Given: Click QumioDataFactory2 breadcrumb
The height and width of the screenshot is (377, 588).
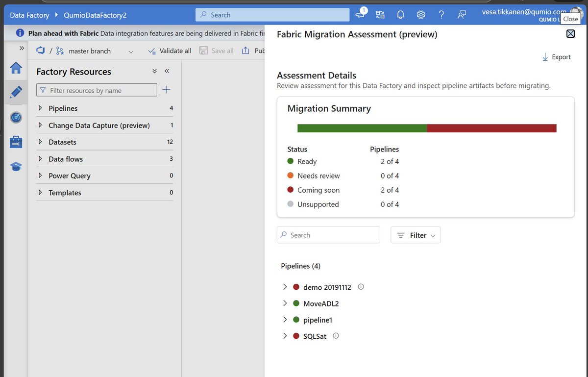Looking at the screenshot, I should tap(95, 15).
